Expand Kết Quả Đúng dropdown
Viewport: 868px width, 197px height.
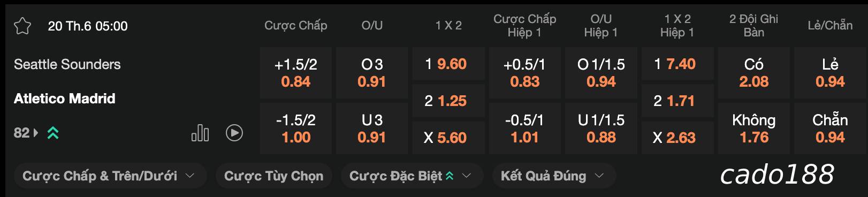click(x=553, y=176)
